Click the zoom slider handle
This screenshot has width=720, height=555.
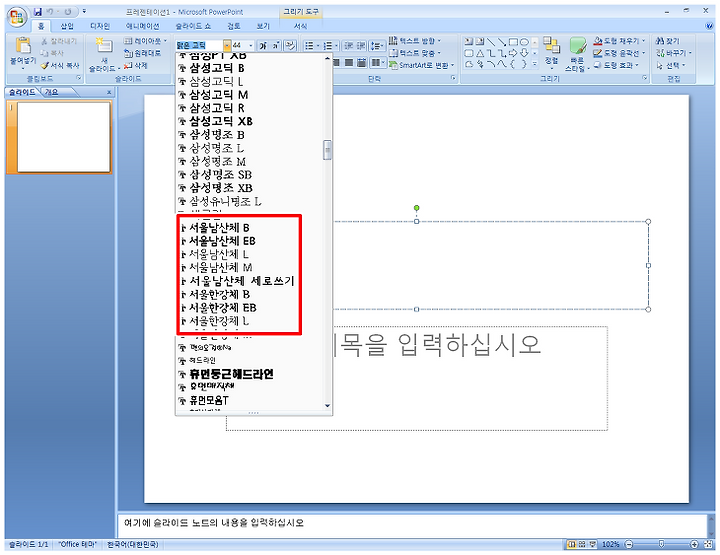pyautogui.click(x=661, y=544)
